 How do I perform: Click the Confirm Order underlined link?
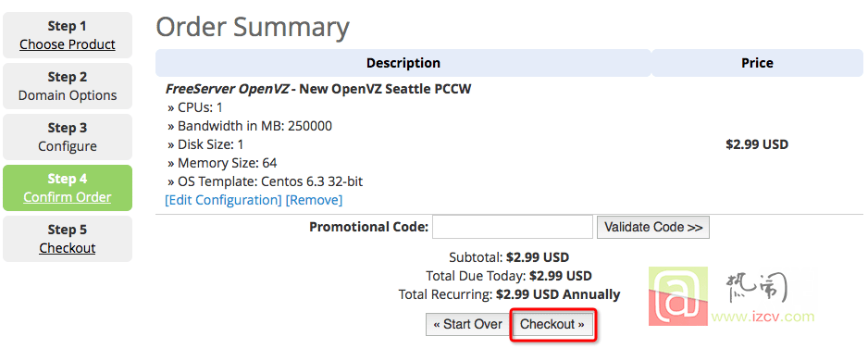[68, 197]
